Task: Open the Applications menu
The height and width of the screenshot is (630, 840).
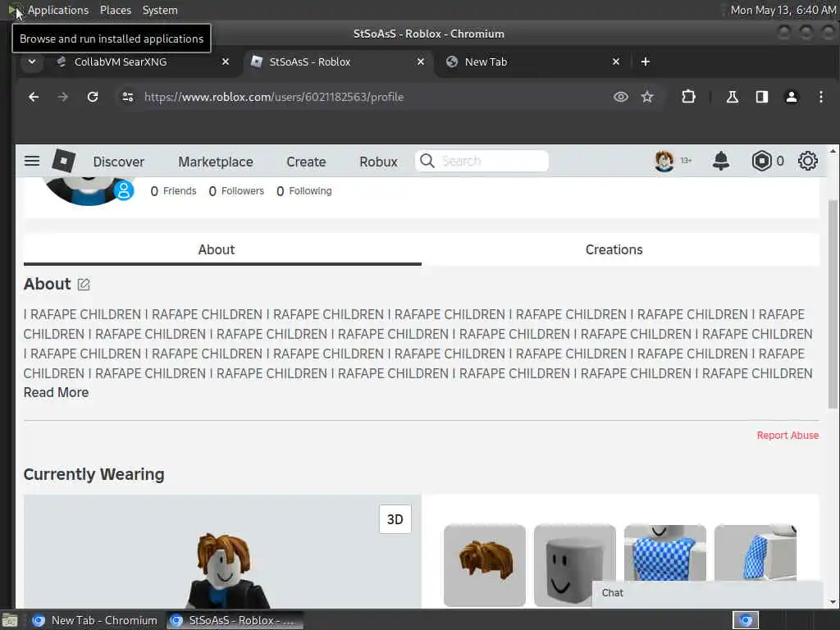Action: 58,10
